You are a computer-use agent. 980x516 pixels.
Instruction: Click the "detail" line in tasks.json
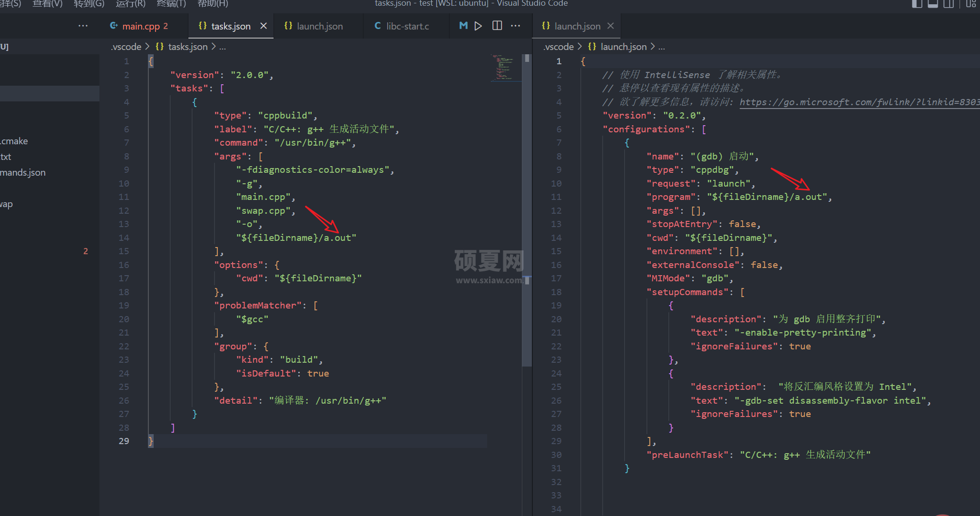point(300,400)
